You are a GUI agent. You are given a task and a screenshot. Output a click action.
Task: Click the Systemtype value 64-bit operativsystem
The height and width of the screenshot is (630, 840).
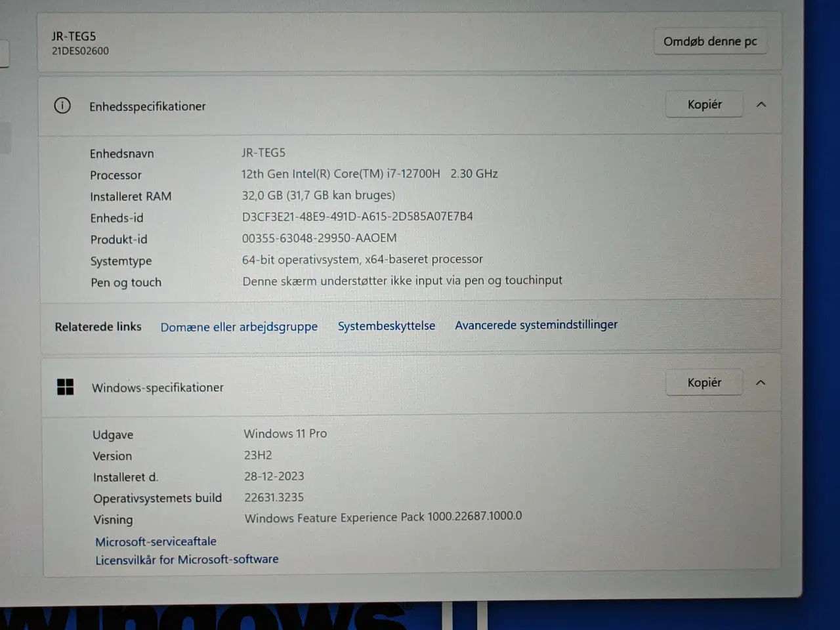362,259
